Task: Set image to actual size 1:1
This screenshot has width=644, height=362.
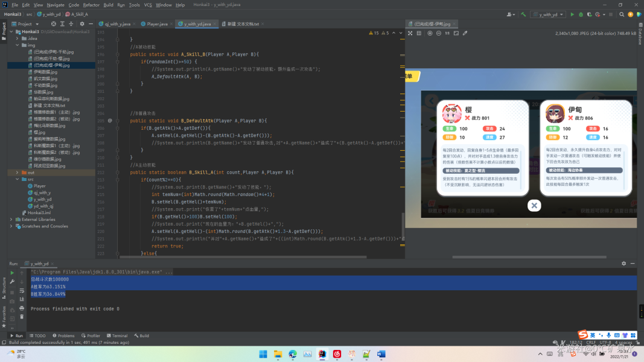Action: click(x=447, y=33)
